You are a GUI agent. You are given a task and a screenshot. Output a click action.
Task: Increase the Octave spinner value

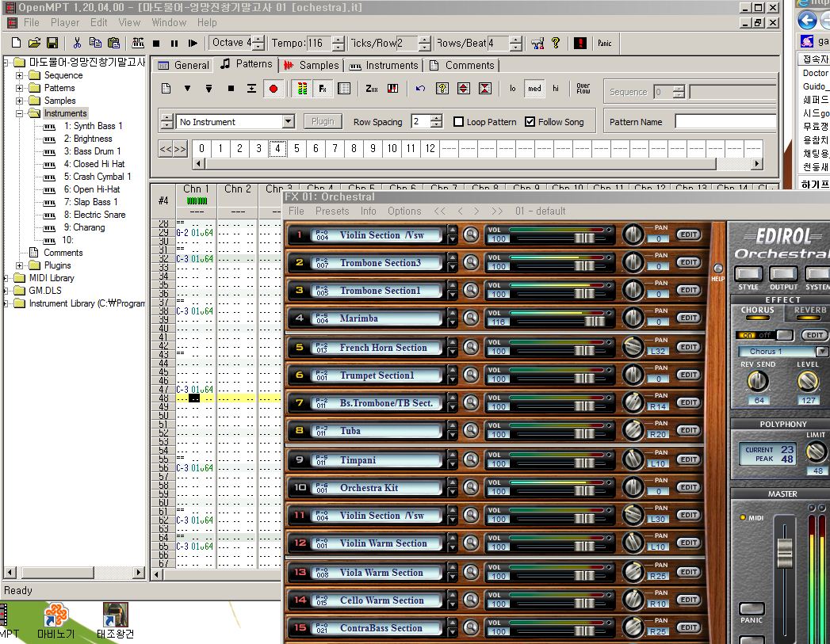258,40
